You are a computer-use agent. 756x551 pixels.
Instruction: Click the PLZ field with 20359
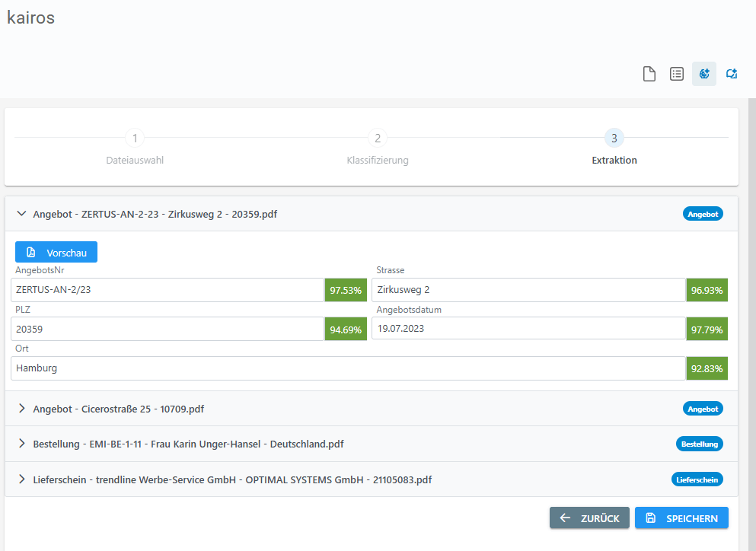(167, 329)
